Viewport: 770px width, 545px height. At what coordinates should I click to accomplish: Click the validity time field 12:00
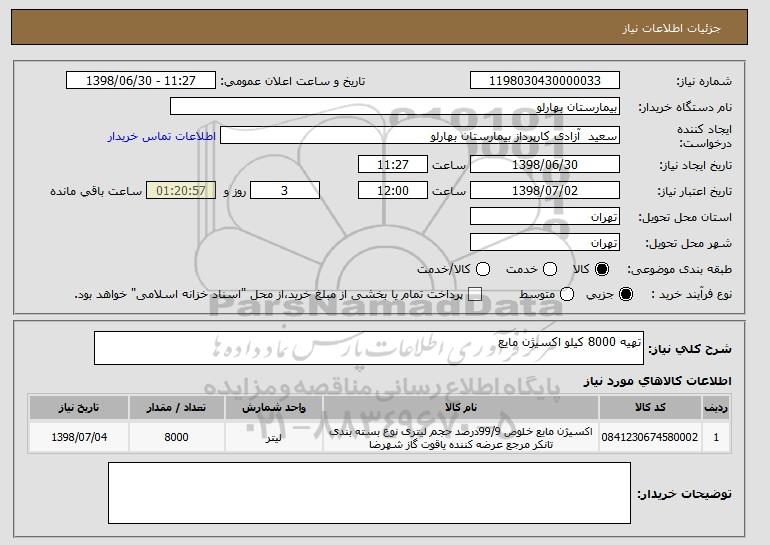point(393,191)
